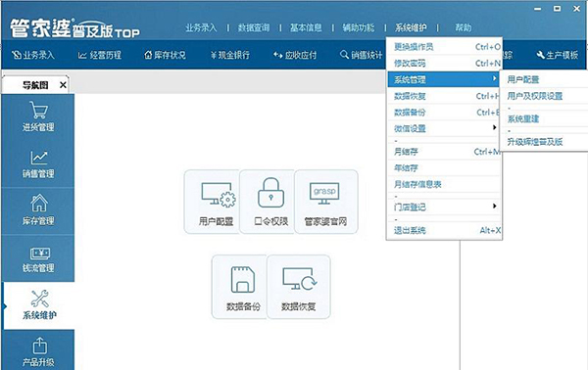Minimize the 管家婆 window
This screenshot has width=588, height=370.
[538, 9]
